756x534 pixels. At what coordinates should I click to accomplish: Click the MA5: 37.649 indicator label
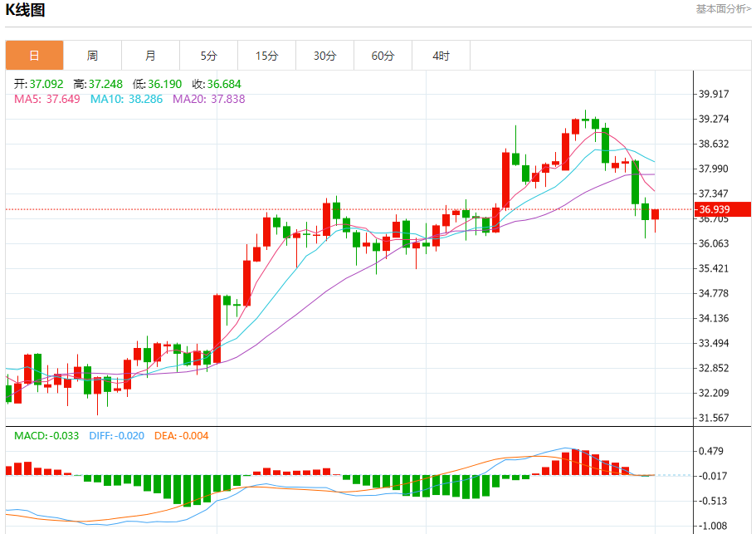click(46, 99)
